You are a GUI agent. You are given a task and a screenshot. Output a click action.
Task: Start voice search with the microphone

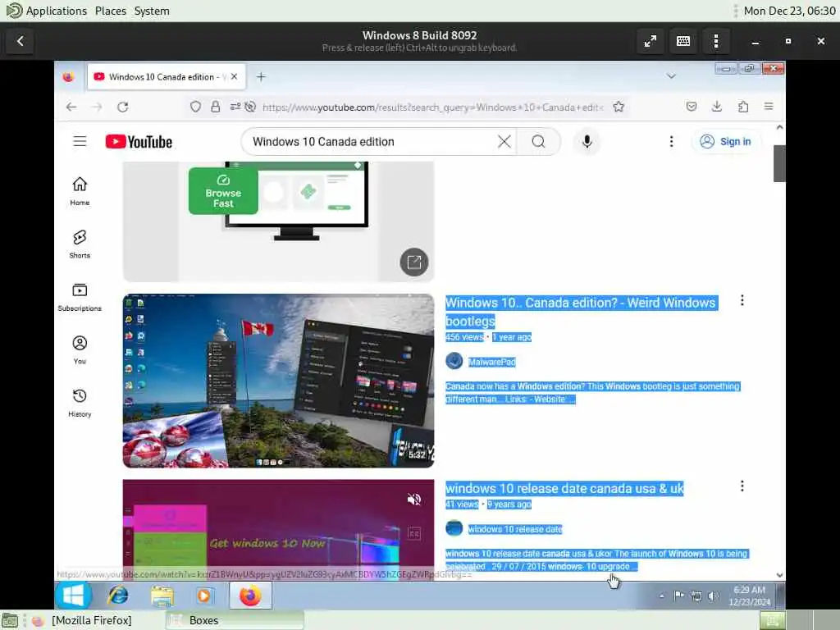(x=587, y=141)
